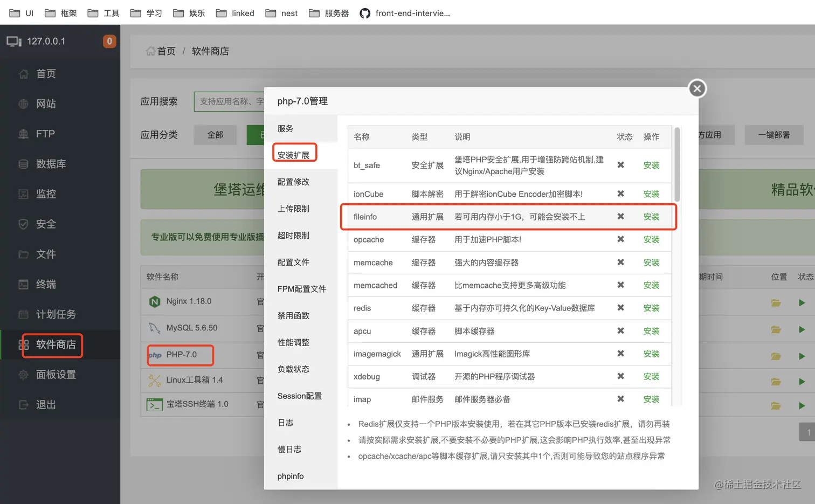Open the 慢日志 tab
Image resolution: width=815 pixels, height=504 pixels.
pyautogui.click(x=301, y=449)
